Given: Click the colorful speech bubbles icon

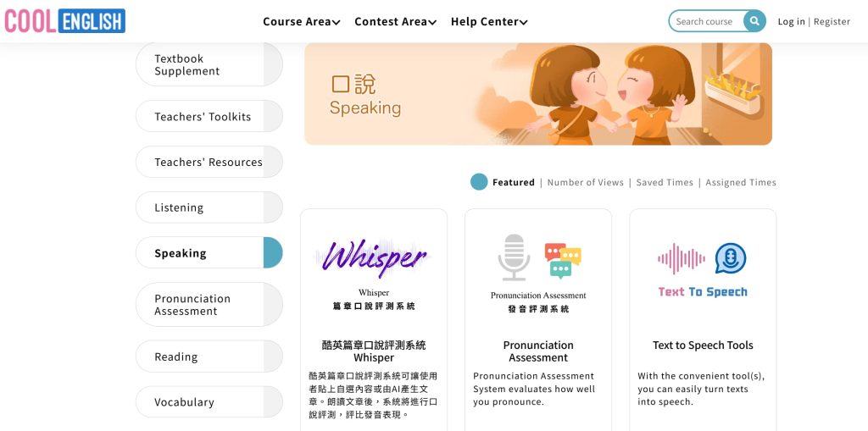Looking at the screenshot, I should click(x=563, y=260).
